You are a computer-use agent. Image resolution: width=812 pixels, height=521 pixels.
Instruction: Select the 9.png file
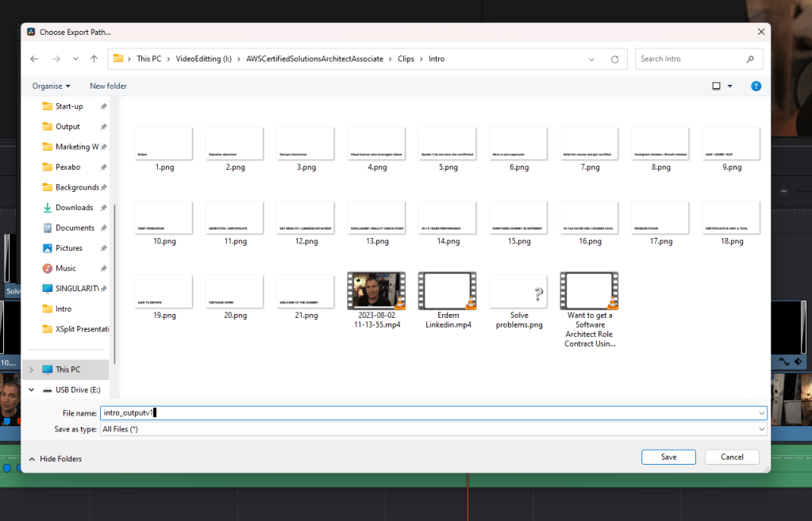(731, 150)
